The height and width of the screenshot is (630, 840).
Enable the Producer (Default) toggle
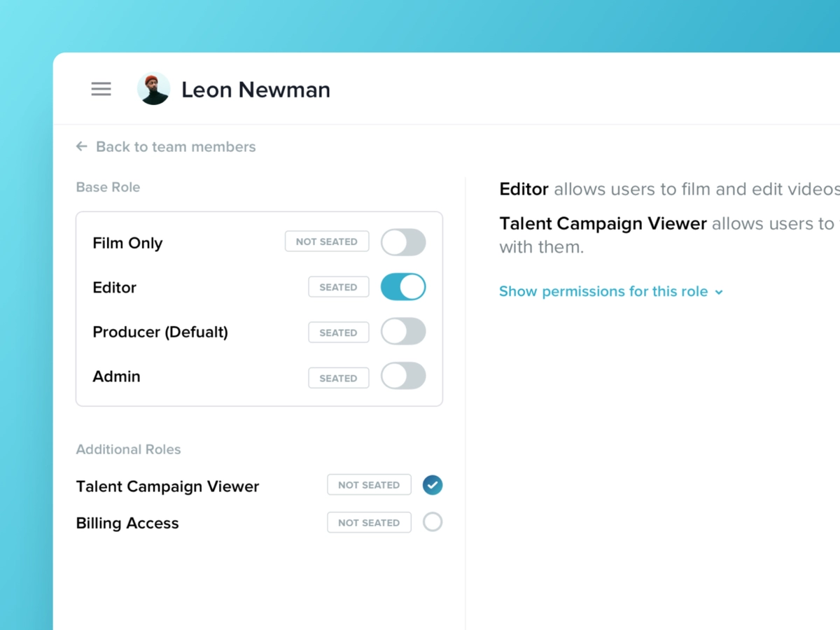point(403,332)
